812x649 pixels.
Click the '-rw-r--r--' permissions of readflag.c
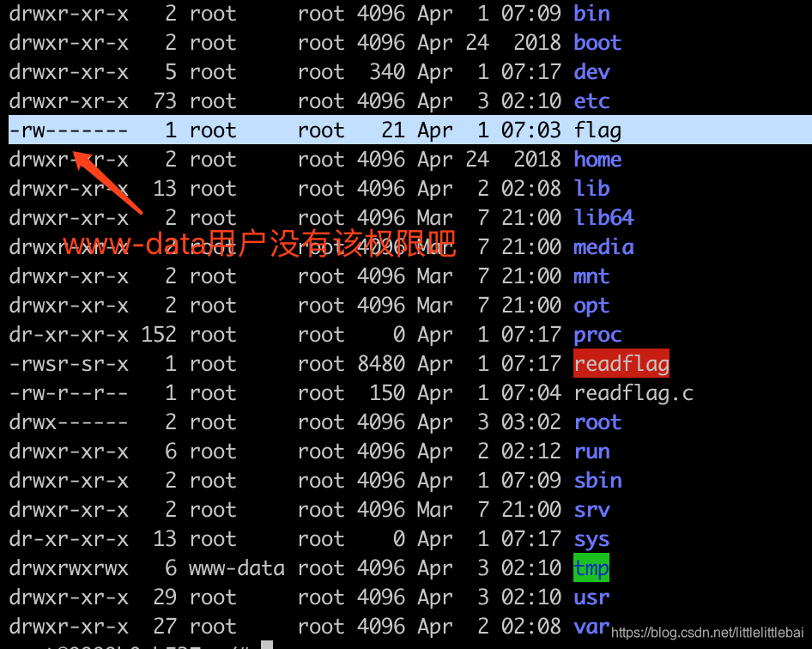coord(69,393)
